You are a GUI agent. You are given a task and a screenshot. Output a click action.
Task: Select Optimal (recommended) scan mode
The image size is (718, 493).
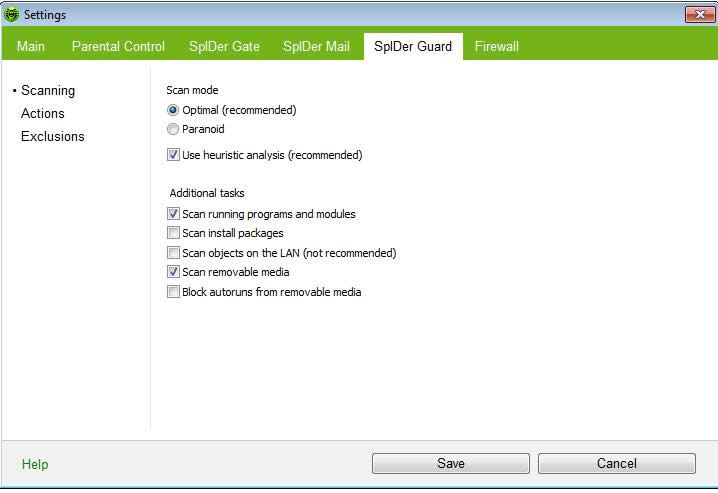[174, 110]
